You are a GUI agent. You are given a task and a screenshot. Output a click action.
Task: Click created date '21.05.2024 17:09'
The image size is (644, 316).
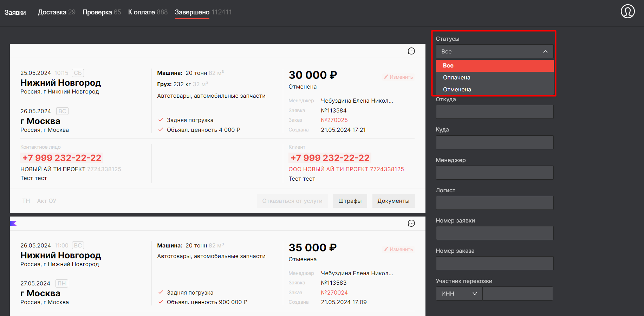click(344, 302)
